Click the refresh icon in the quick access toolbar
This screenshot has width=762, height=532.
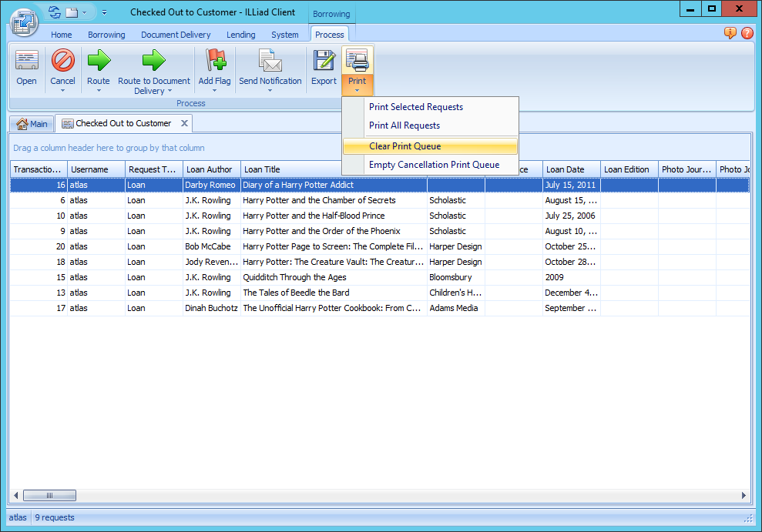[53, 11]
